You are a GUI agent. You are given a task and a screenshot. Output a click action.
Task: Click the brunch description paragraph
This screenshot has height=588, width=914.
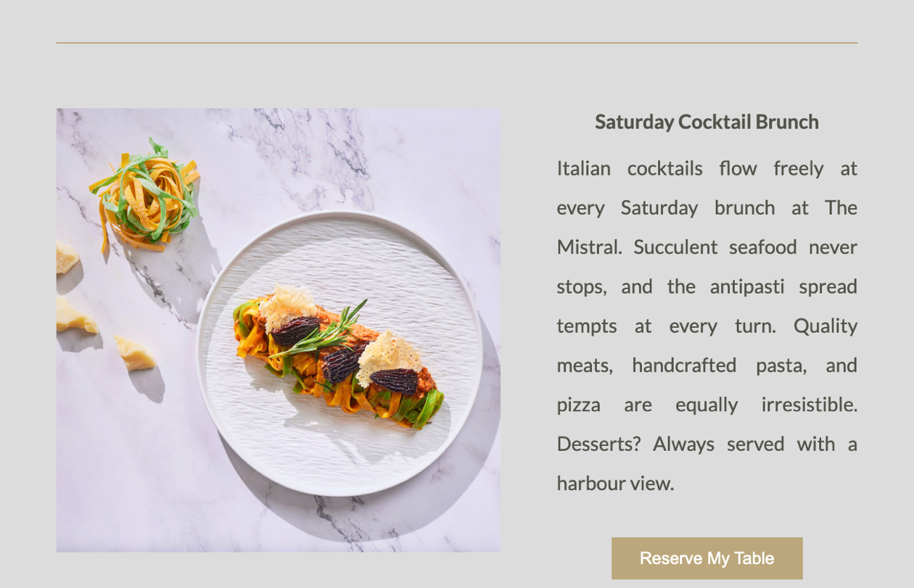[707, 326]
